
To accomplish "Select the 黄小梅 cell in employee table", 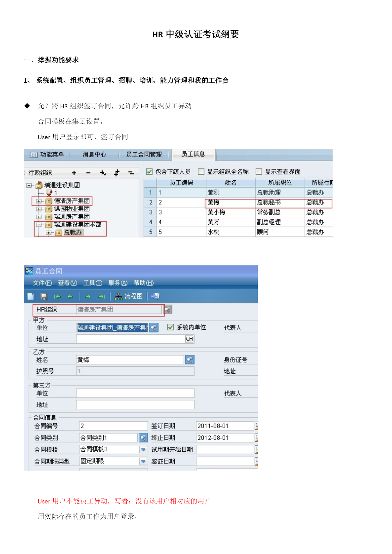I will click(231, 212).
